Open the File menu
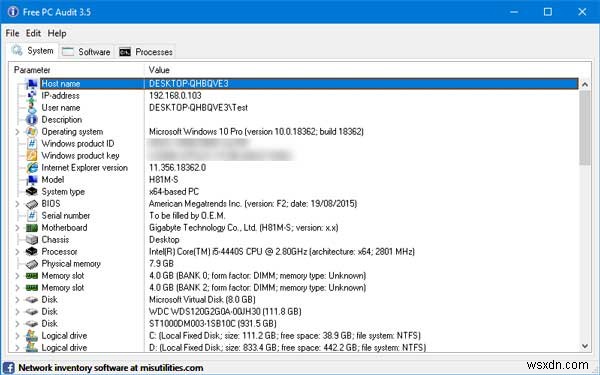Screen dimensions: 600x375 pyautogui.click(x=12, y=33)
